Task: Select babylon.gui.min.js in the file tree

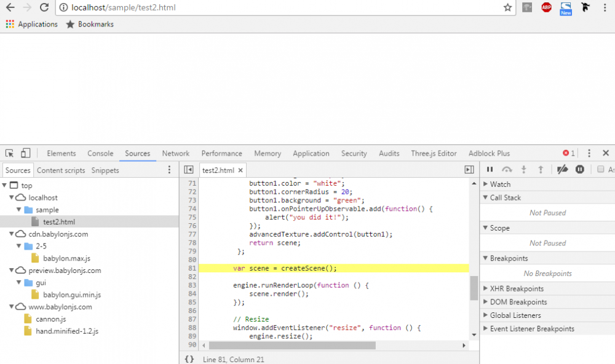Action: pyautogui.click(x=72, y=295)
